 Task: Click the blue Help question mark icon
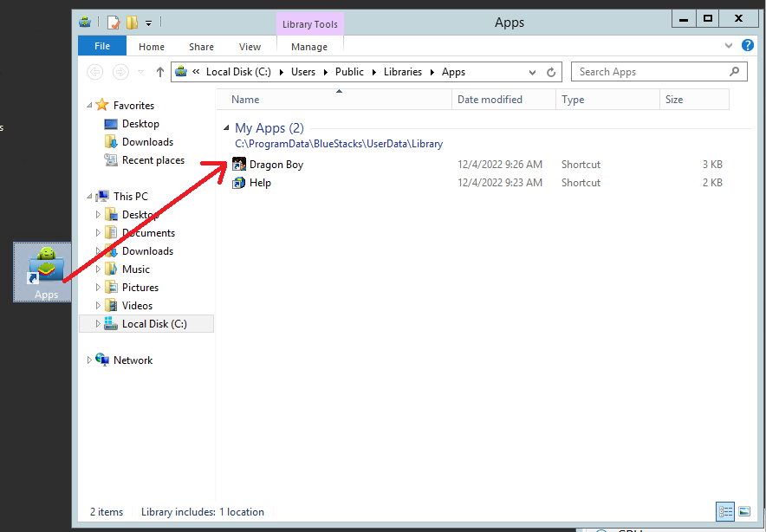[x=748, y=45]
